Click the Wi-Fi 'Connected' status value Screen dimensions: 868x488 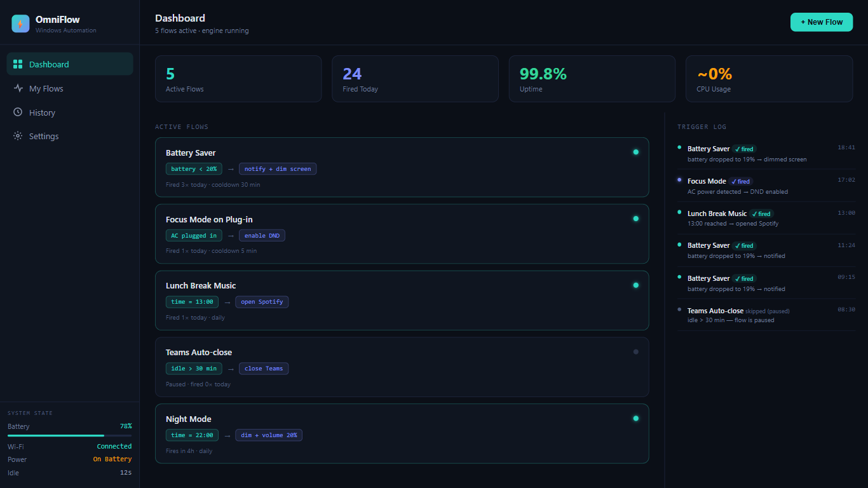pyautogui.click(x=114, y=447)
